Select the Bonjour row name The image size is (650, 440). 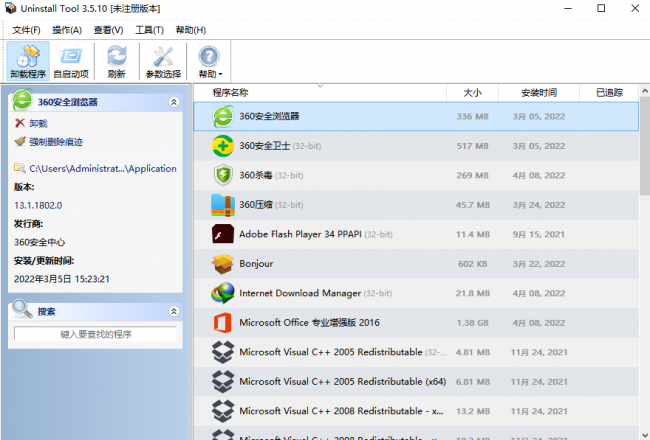(256, 264)
